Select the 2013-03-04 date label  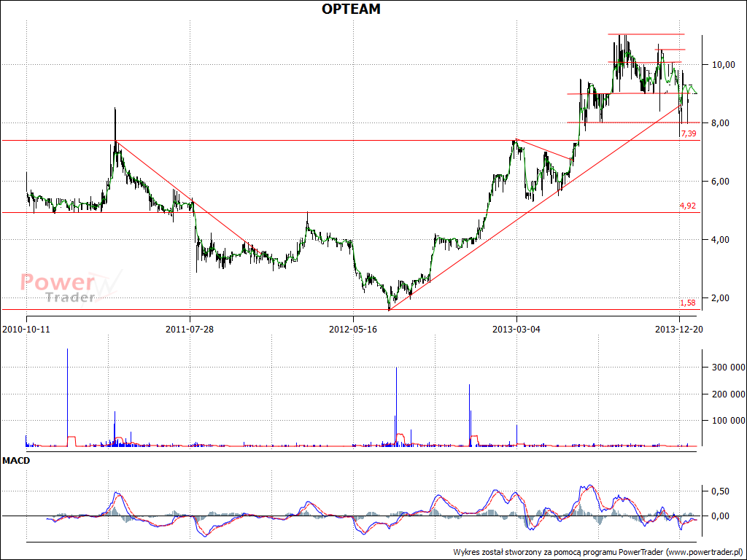click(x=516, y=329)
